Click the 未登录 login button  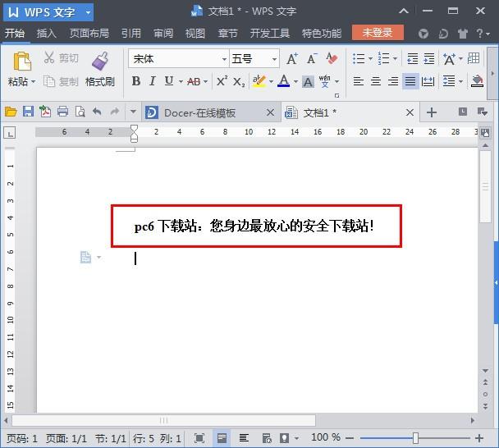coord(378,33)
